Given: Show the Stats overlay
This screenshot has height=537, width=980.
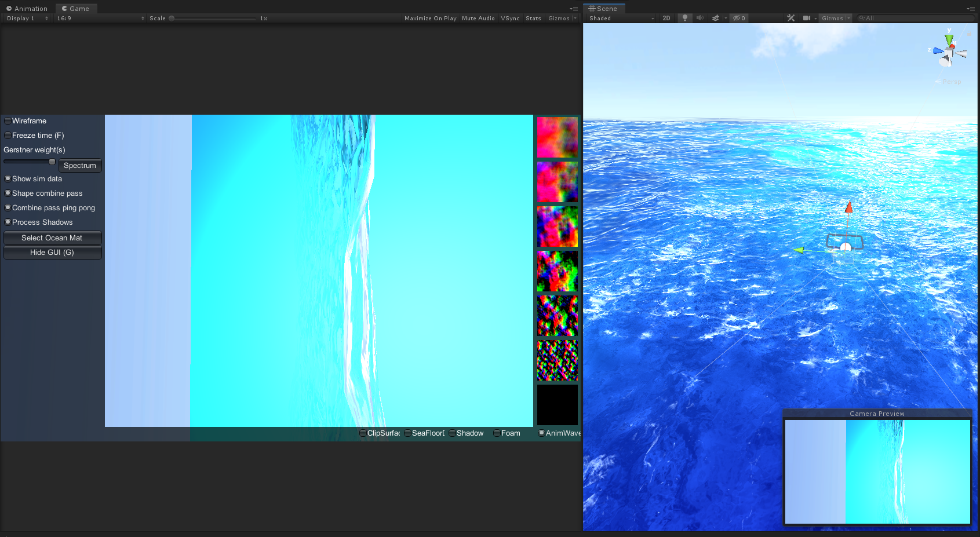Looking at the screenshot, I should click(533, 18).
